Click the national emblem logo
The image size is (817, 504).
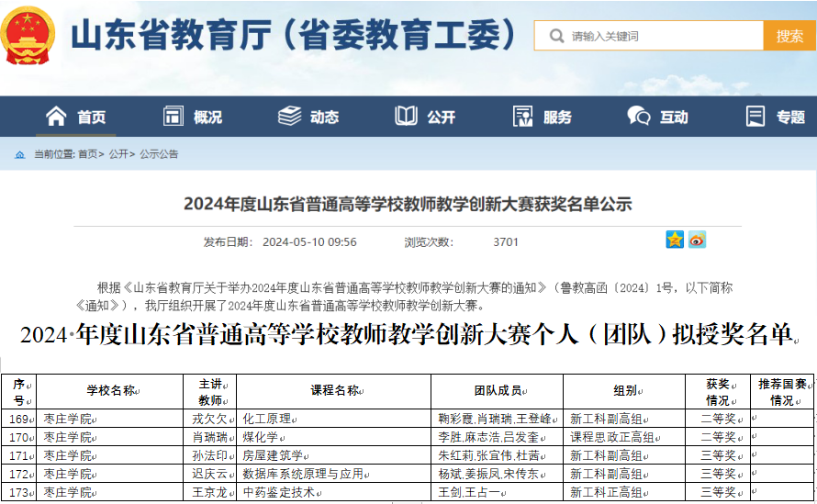click(x=30, y=36)
